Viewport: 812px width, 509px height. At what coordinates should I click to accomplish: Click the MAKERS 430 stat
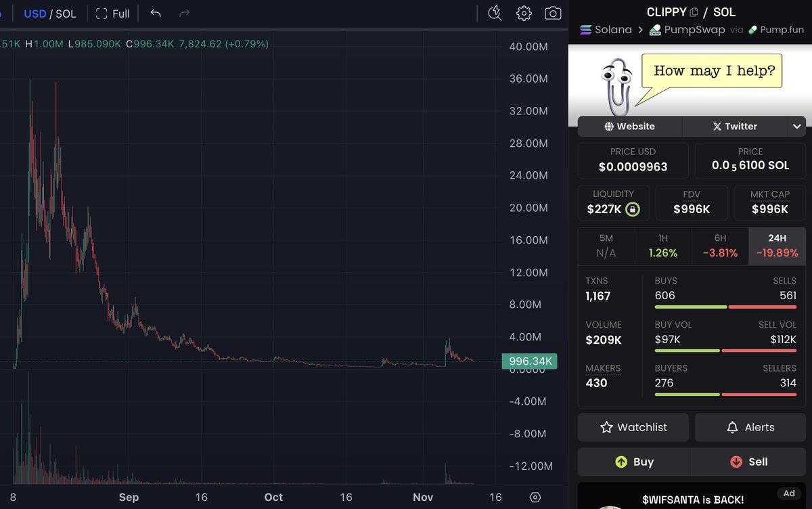pyautogui.click(x=603, y=376)
